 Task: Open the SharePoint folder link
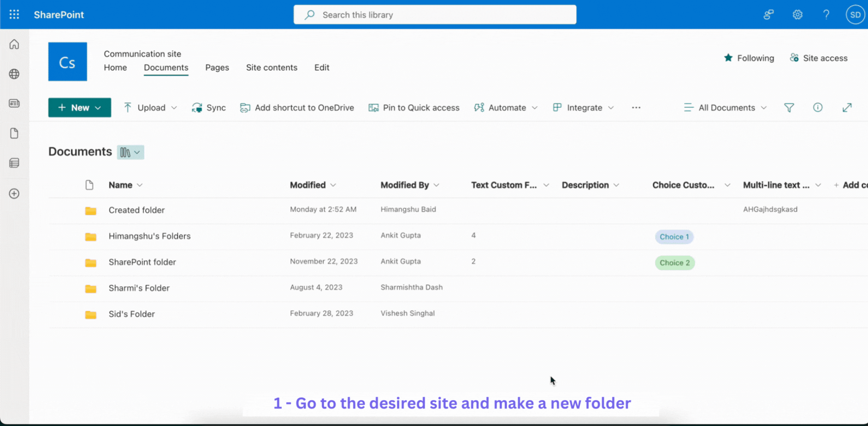coord(142,262)
